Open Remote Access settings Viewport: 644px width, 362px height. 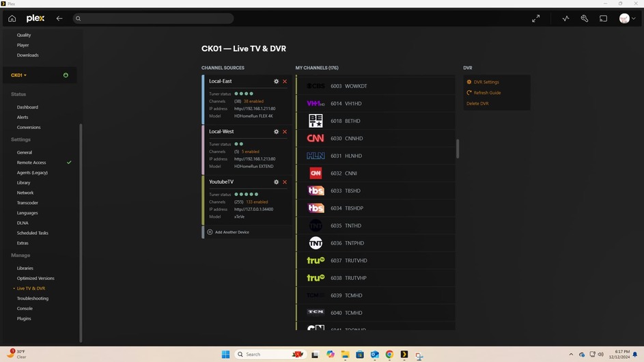click(x=31, y=163)
